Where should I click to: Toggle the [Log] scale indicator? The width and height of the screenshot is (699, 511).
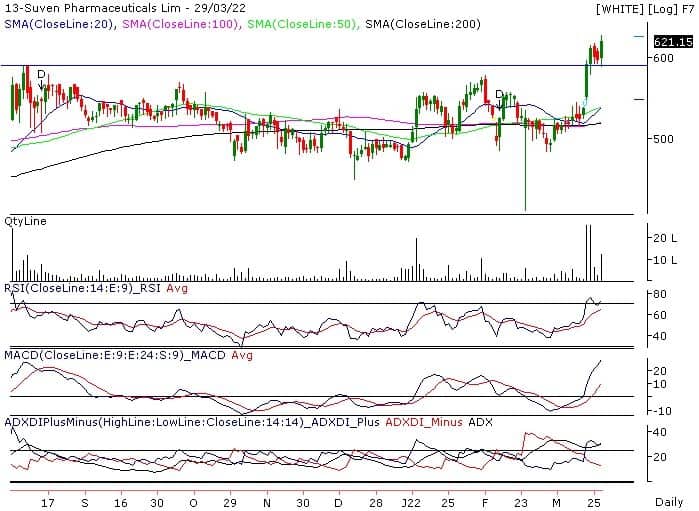(x=661, y=9)
